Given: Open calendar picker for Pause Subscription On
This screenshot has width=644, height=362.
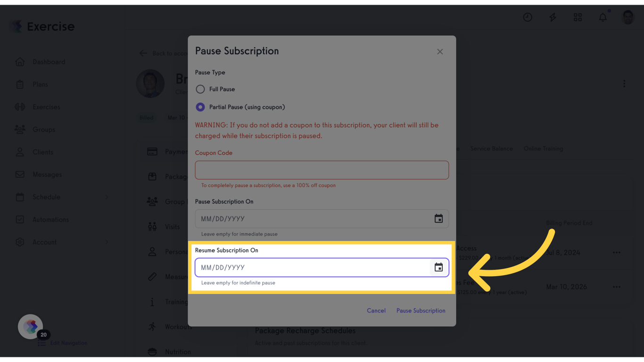Looking at the screenshot, I should (438, 219).
